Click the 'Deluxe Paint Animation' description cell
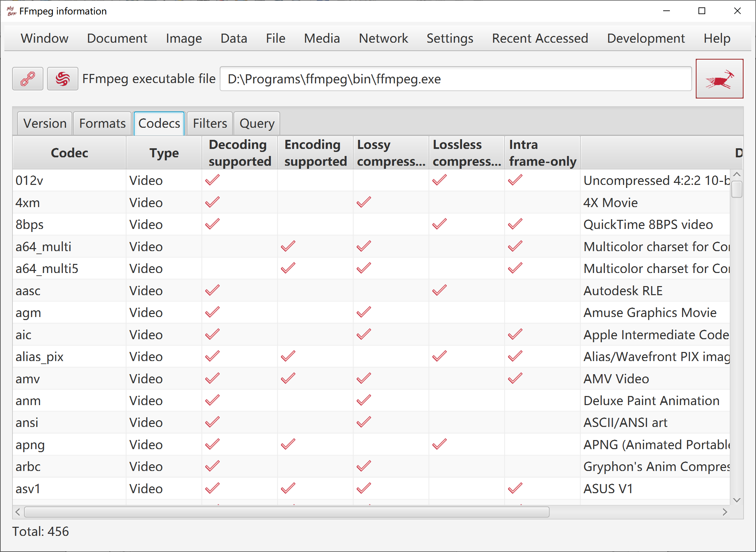The image size is (756, 552). click(x=655, y=400)
